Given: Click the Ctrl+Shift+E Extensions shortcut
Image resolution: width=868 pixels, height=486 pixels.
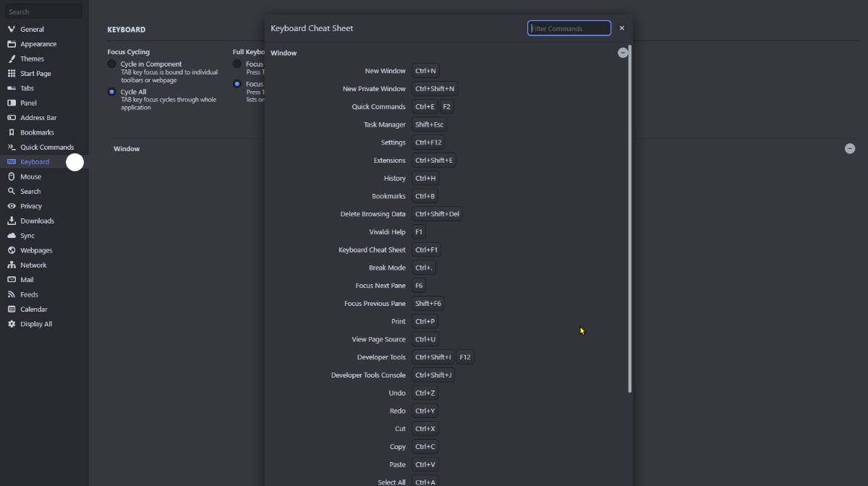Looking at the screenshot, I should (434, 161).
